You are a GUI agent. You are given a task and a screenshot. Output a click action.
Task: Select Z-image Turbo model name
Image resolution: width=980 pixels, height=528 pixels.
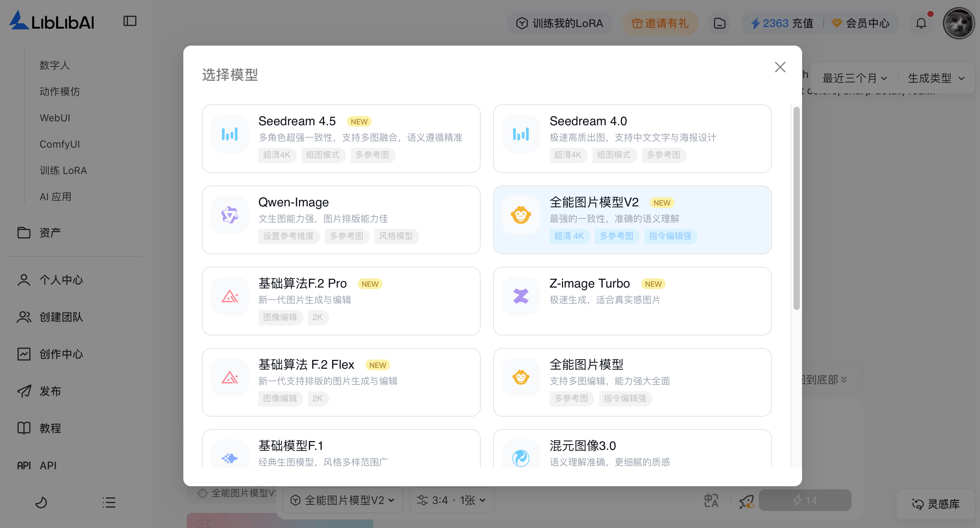[590, 284]
